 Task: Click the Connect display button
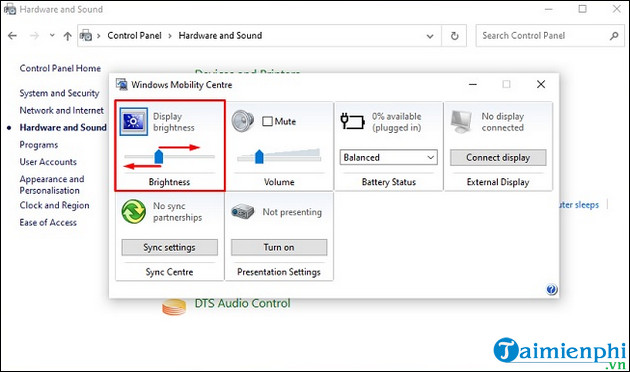[x=498, y=157]
